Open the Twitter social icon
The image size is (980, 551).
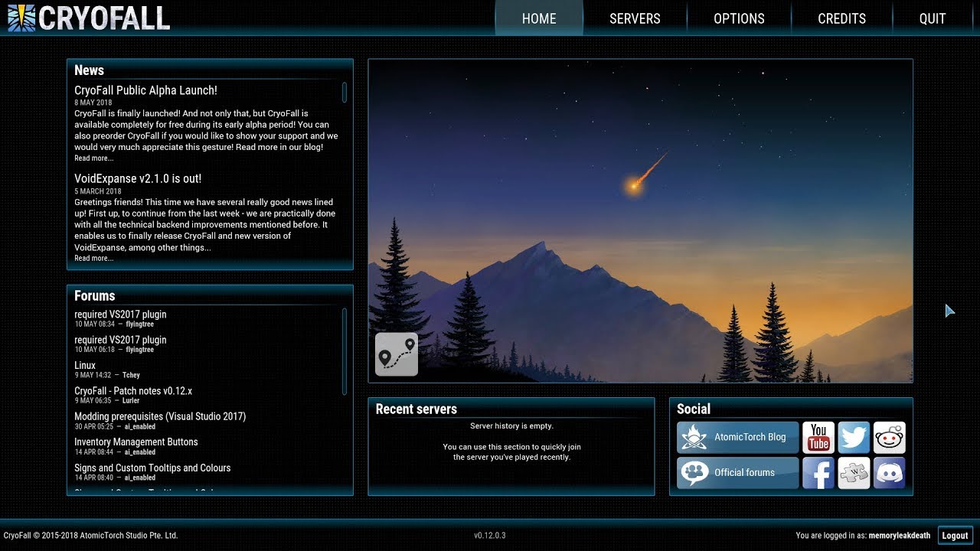pyautogui.click(x=854, y=438)
